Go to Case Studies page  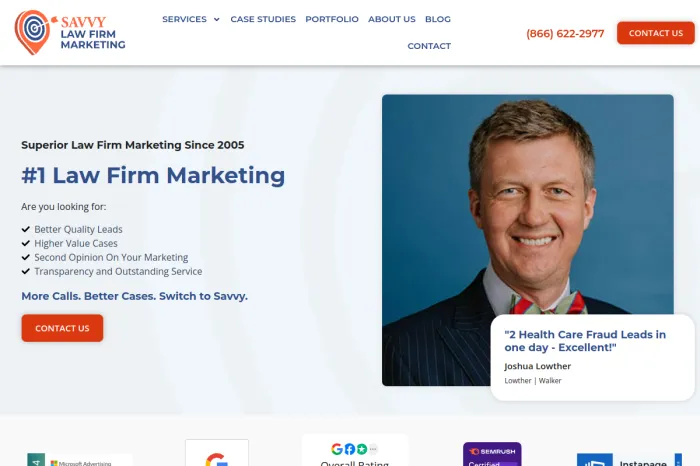[x=263, y=19]
